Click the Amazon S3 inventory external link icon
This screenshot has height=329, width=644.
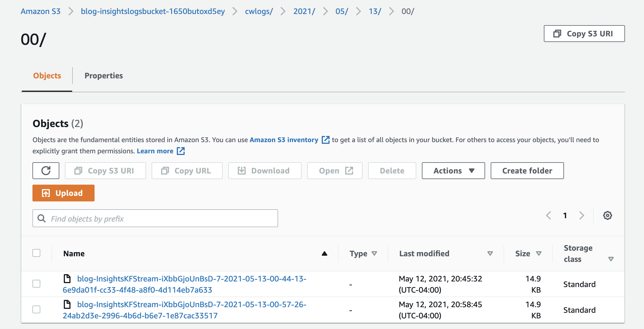coord(325,140)
